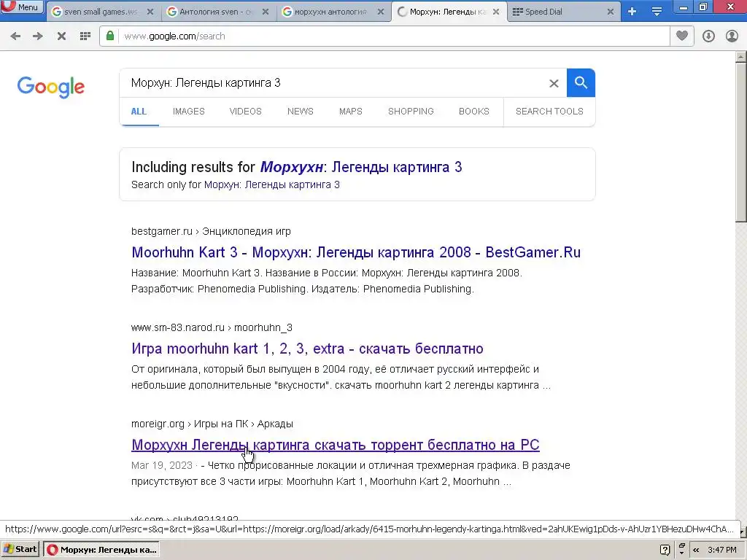The image size is (747, 560).
Task: Open SEARCH TOOLS options
Action: click(x=549, y=112)
